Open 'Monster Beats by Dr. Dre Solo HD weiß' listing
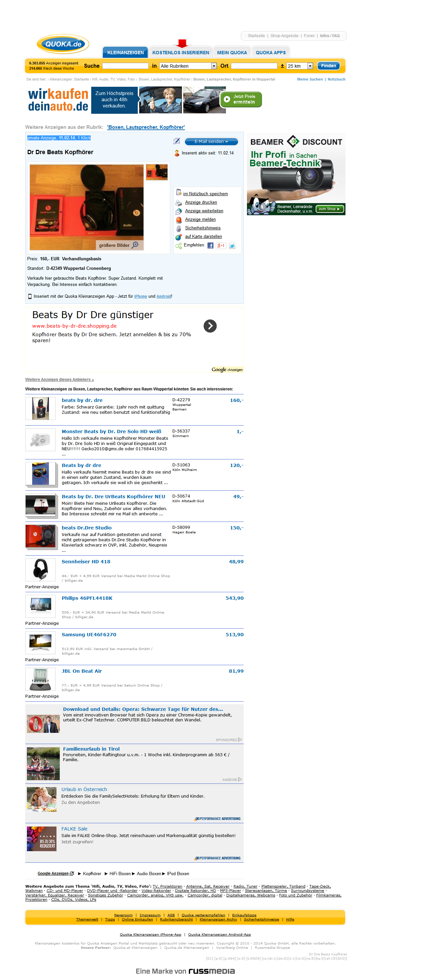 111,432
